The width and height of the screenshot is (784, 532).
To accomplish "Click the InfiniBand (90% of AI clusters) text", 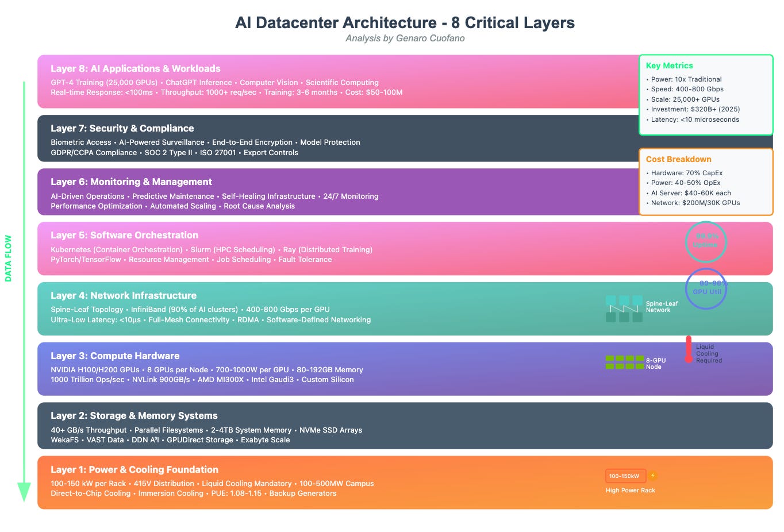I will 185,309.
